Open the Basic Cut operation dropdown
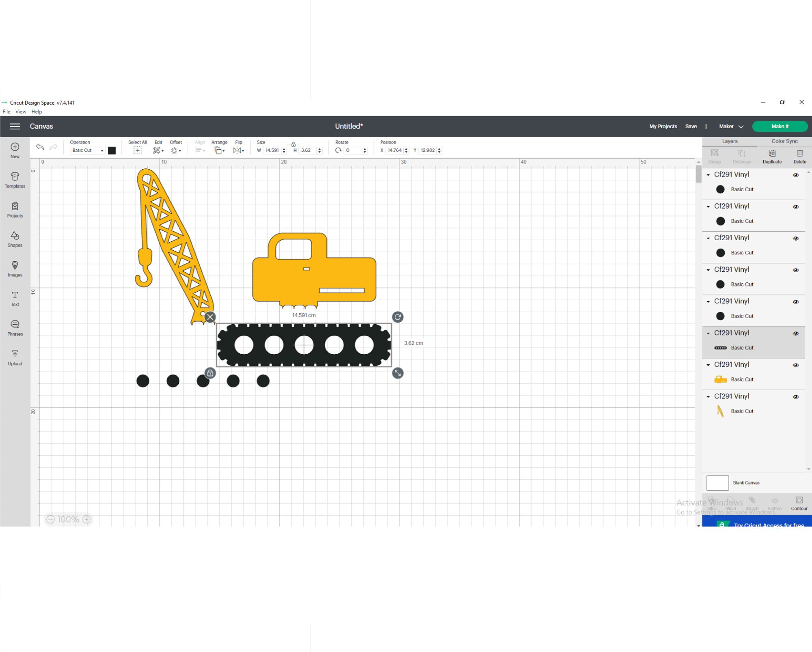This screenshot has height=652, width=812. [87, 150]
